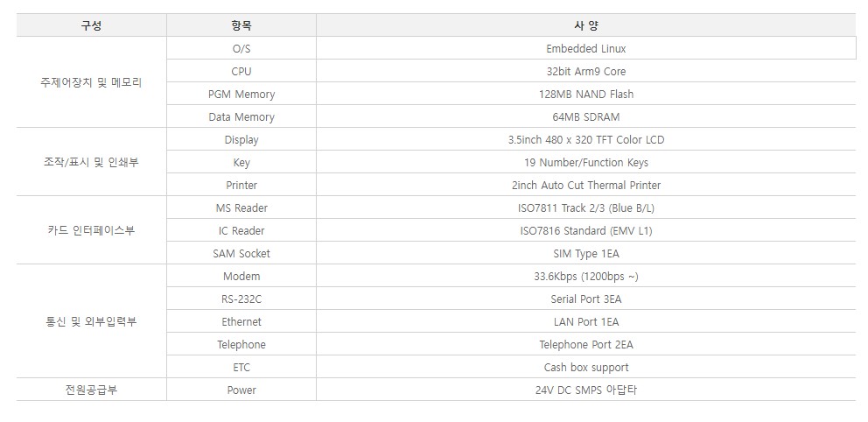Select the 조작/표시 및 인쇄부 group cell
The height and width of the screenshot is (422, 868).
(91, 162)
